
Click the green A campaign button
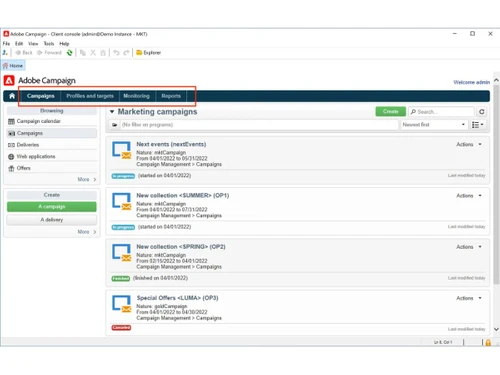coord(52,207)
